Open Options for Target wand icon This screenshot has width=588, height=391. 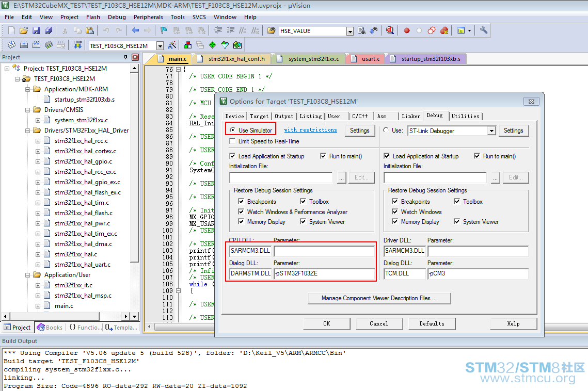point(172,45)
